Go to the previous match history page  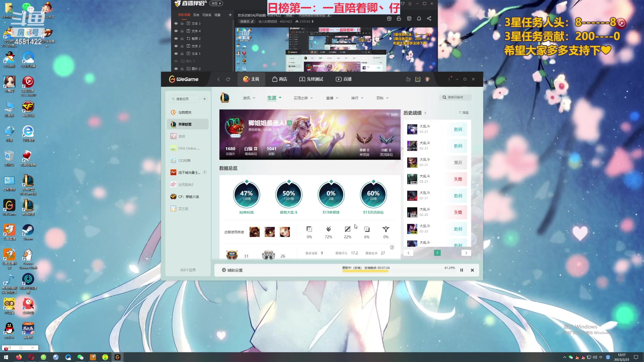(x=409, y=253)
